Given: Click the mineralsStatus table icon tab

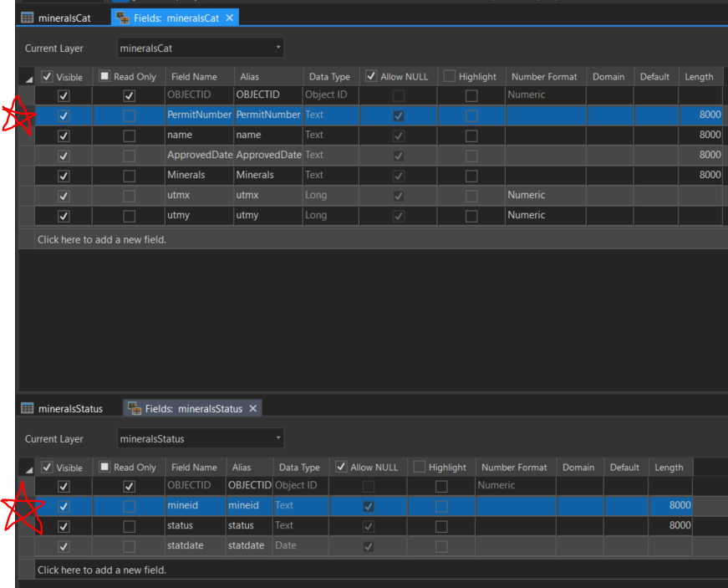Looking at the screenshot, I should (28, 408).
